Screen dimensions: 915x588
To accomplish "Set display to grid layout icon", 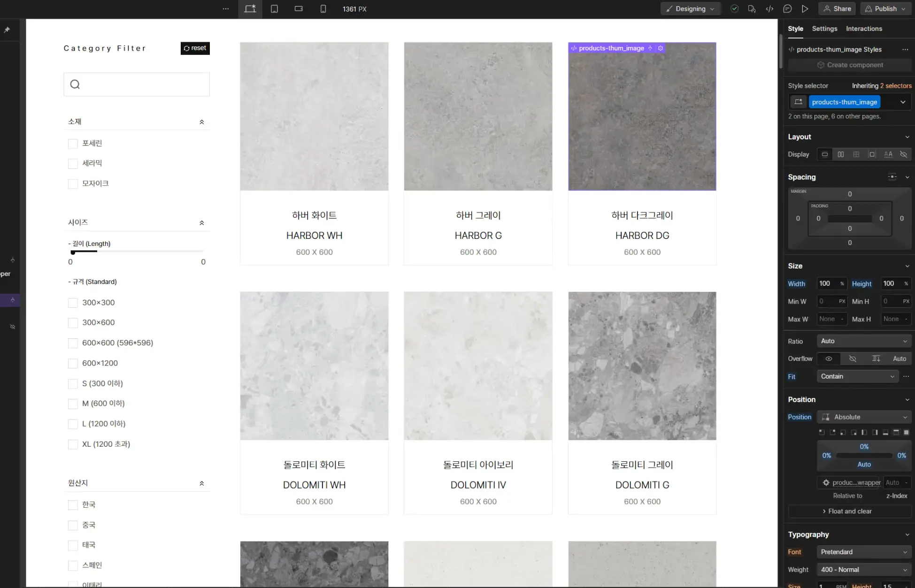I will [856, 154].
